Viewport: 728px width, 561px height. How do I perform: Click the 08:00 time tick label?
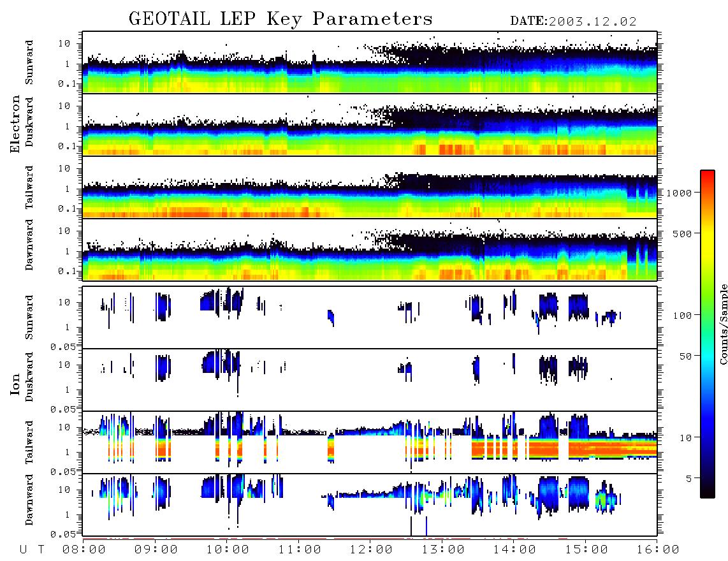[84, 550]
